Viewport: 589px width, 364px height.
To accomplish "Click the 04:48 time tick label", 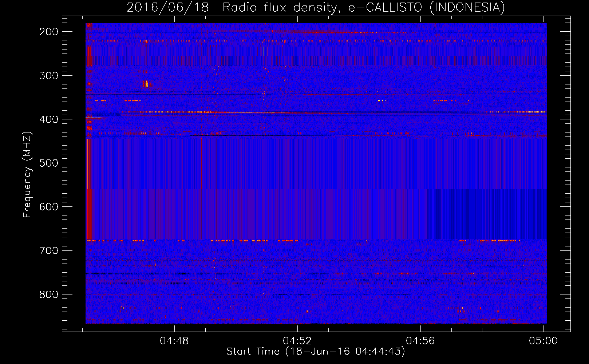I will coord(174,341).
